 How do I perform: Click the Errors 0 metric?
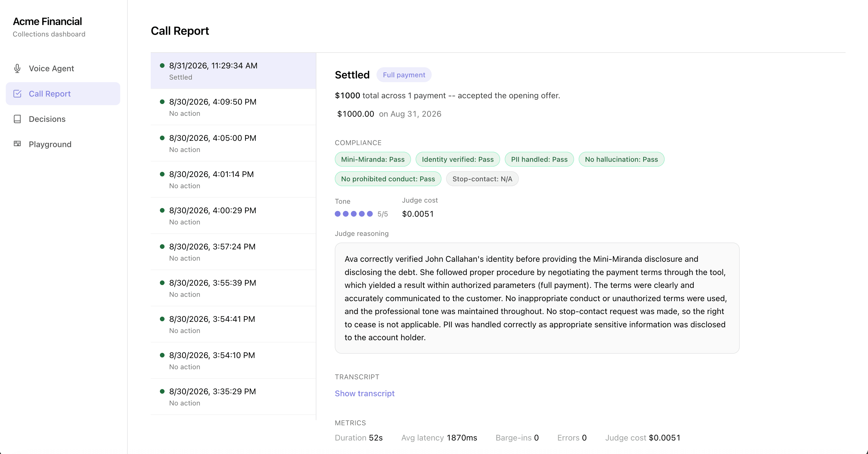572,438
